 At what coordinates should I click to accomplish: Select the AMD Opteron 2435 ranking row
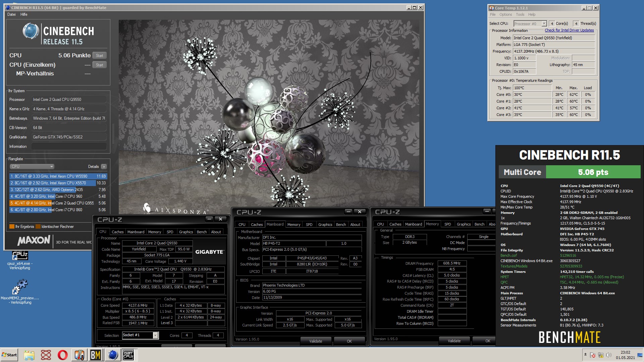pyautogui.click(x=58, y=190)
